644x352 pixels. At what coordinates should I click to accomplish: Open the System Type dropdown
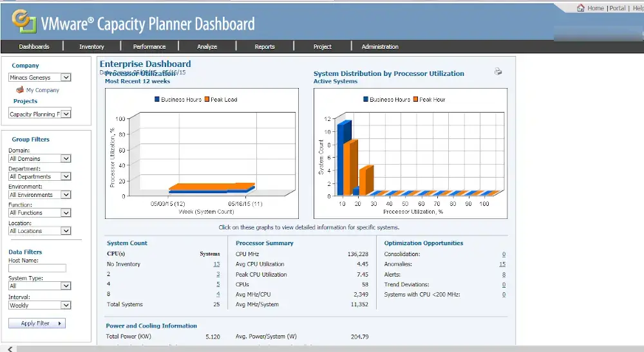click(39, 286)
